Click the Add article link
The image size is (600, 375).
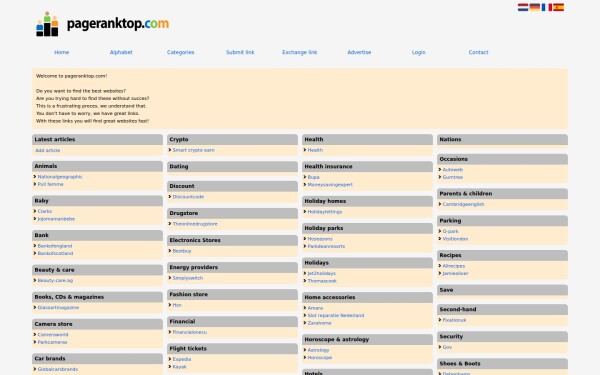coord(48,150)
